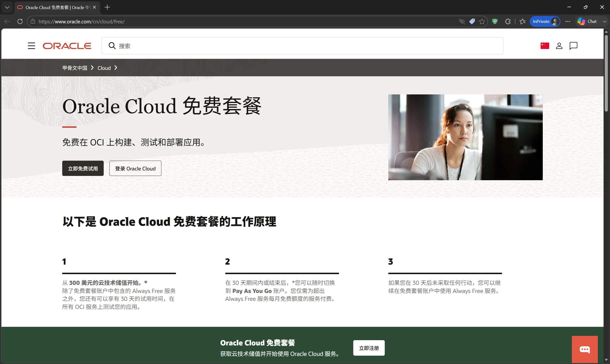This screenshot has height=364, width=610.
Task: Add page to favorites star icon
Action: 482,21
